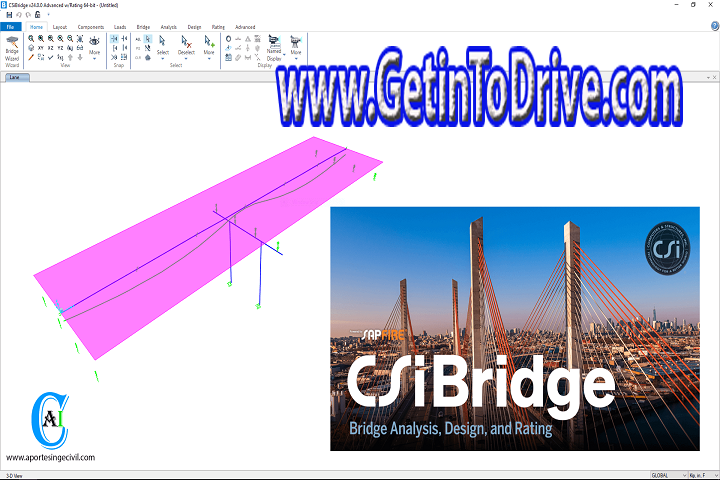Viewport: 720px width, 480px height.
Task: Click the Named Display camera icon
Action: tap(274, 40)
